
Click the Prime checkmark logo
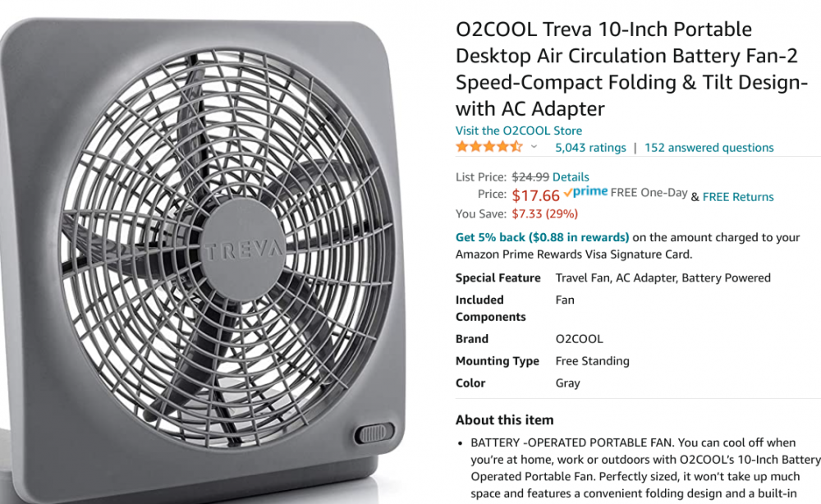(585, 192)
